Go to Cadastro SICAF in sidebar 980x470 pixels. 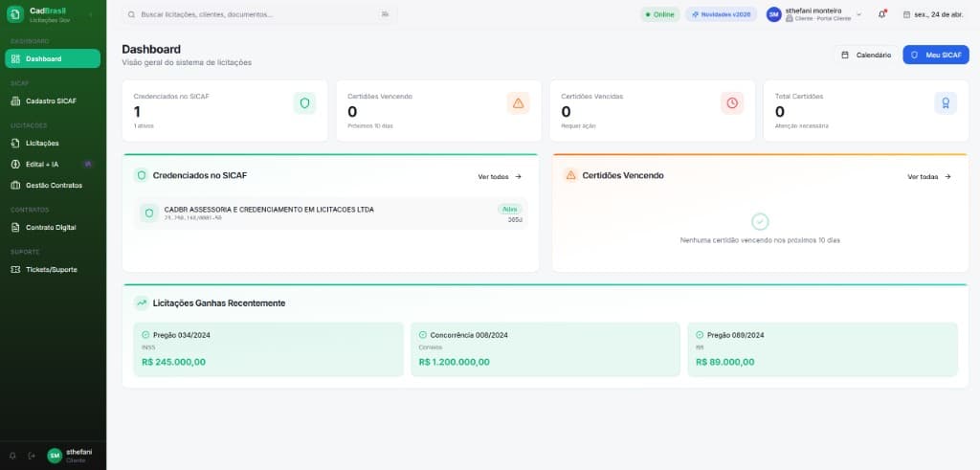(x=53, y=101)
